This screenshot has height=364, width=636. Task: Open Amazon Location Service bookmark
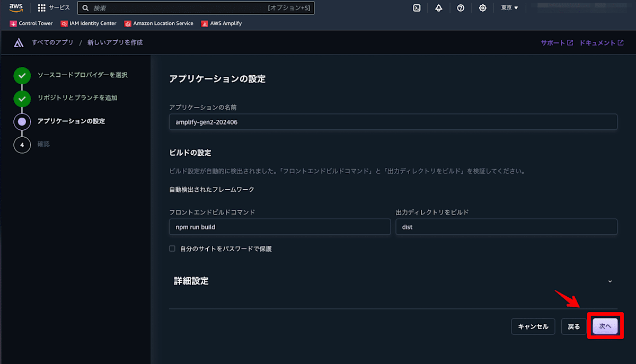point(159,23)
